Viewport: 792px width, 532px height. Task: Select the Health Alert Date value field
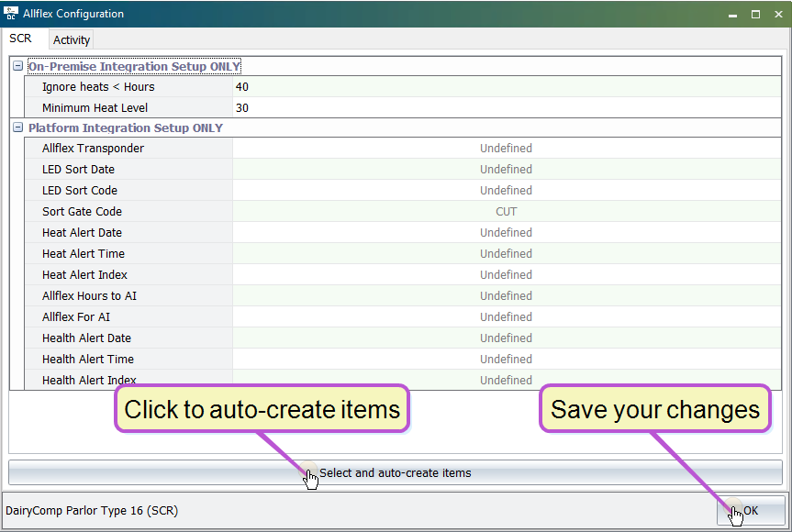507,338
